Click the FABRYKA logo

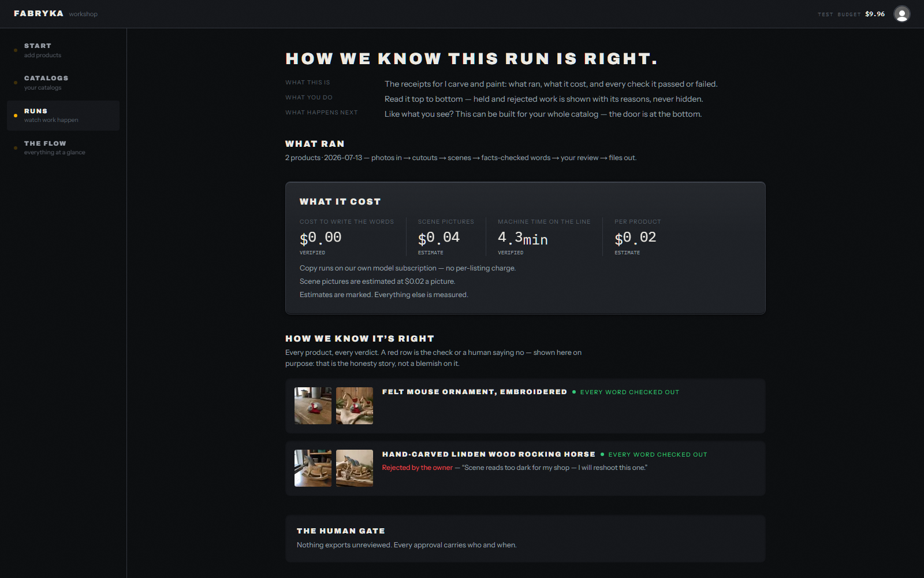point(39,13)
